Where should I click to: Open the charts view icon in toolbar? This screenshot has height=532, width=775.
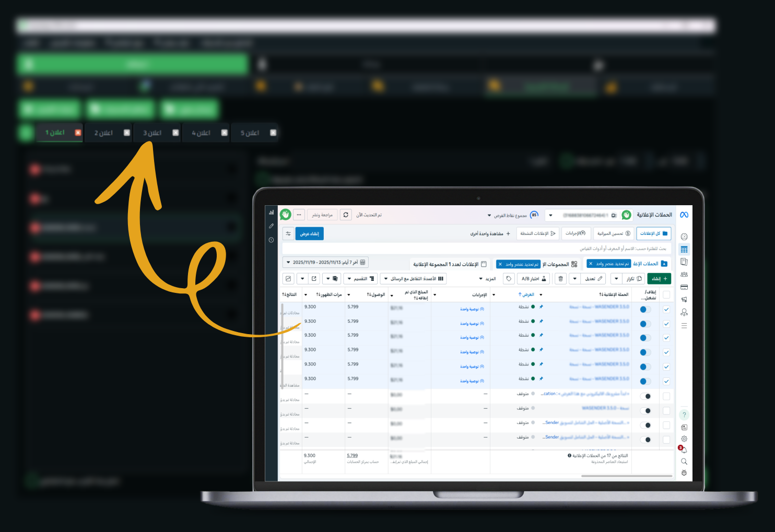click(x=288, y=279)
